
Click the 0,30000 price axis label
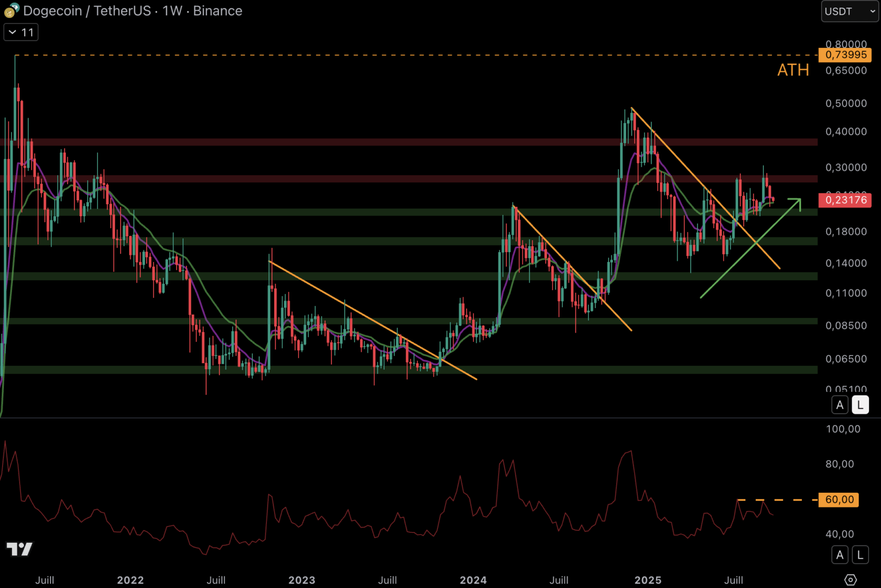point(846,168)
